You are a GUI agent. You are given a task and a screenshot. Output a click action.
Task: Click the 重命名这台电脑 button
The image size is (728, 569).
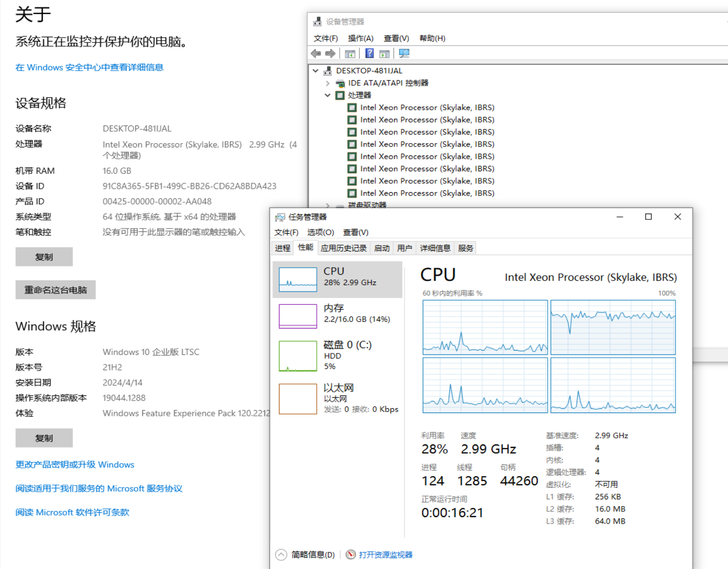(x=55, y=290)
